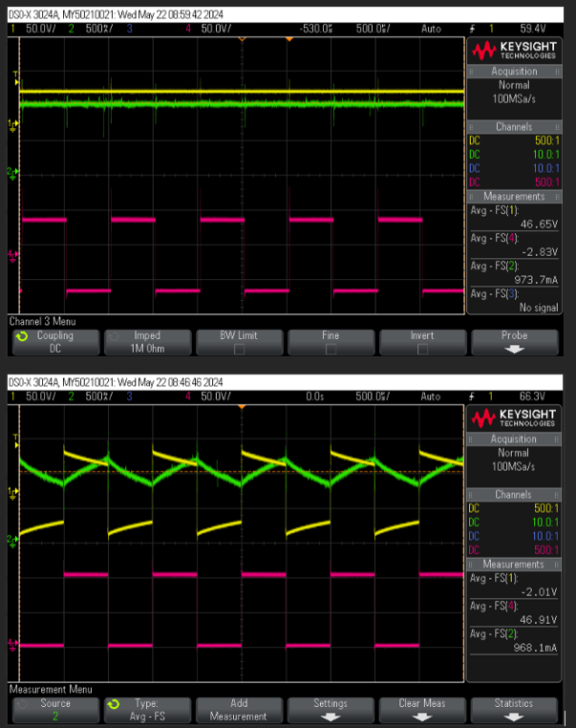Image resolution: width=576 pixels, height=728 pixels.
Task: Click the trigger level T marker in the top waveform
Action: [x=16, y=78]
